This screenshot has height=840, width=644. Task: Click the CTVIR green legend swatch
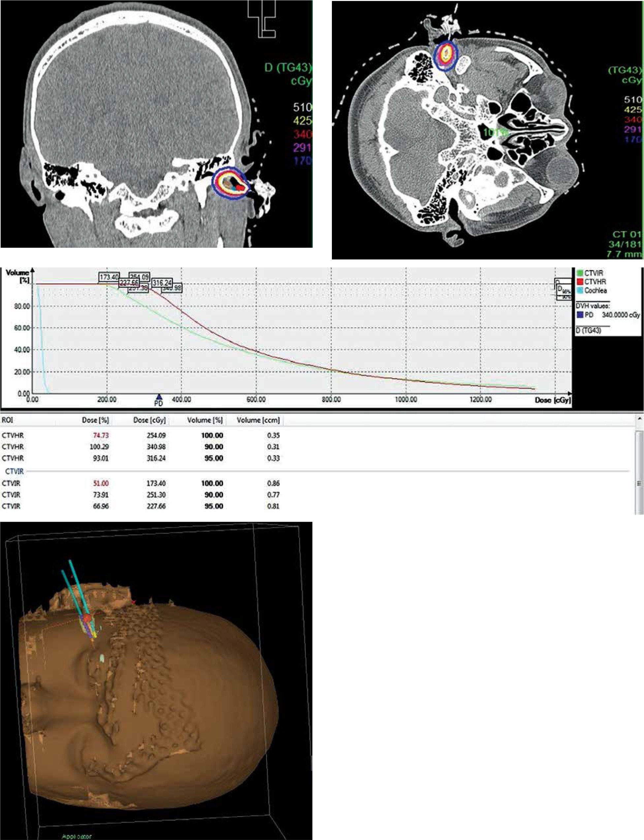click(x=580, y=273)
